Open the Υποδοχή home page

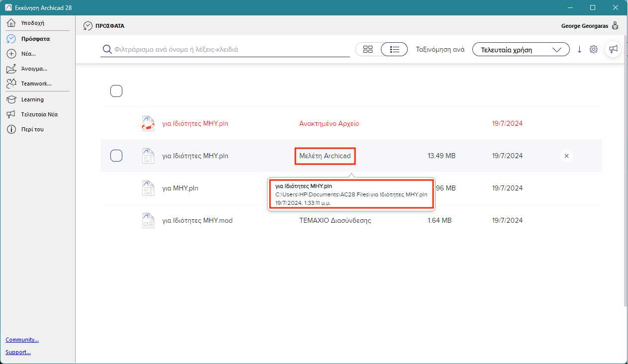click(x=33, y=23)
